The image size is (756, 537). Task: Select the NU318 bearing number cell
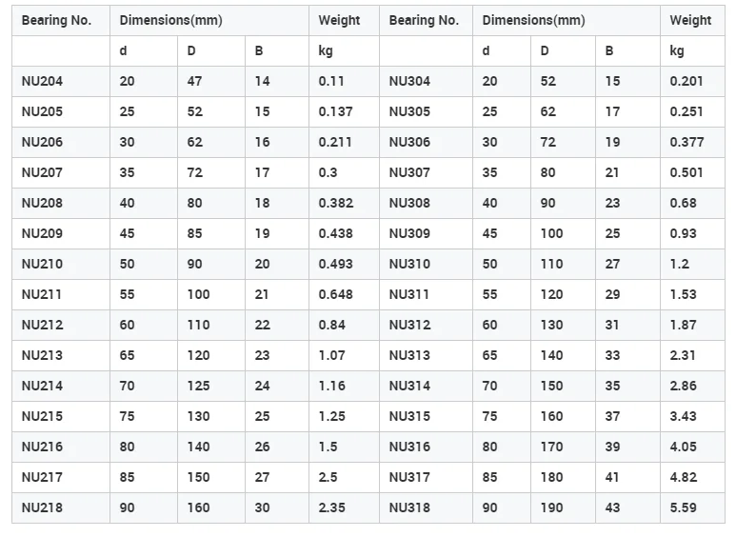click(x=409, y=508)
